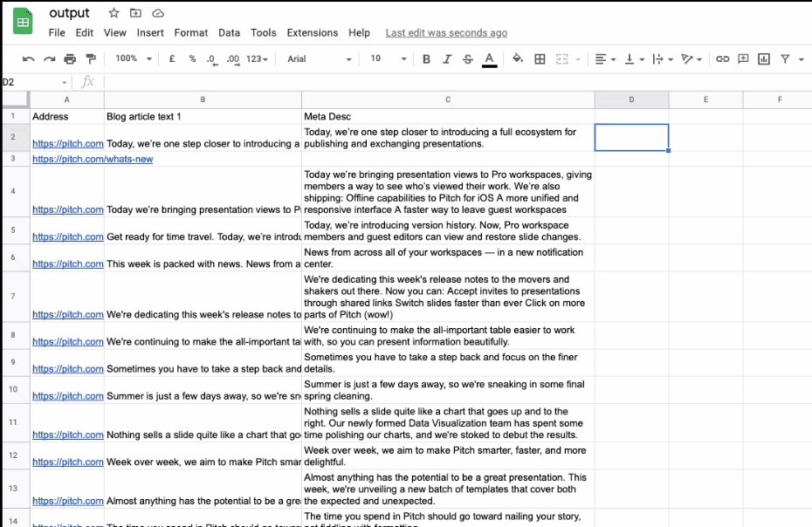Open more number formats 123 dropdown
This screenshot has height=527, width=812.
pyautogui.click(x=257, y=59)
